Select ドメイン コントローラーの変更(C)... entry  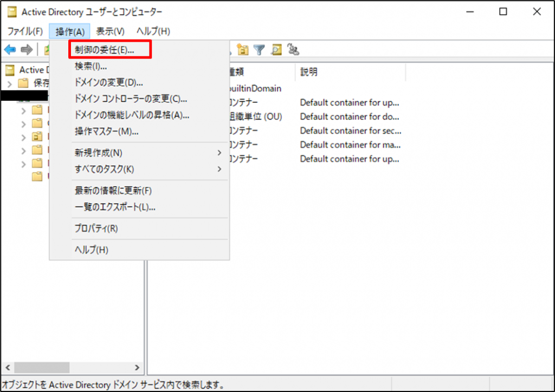click(139, 99)
